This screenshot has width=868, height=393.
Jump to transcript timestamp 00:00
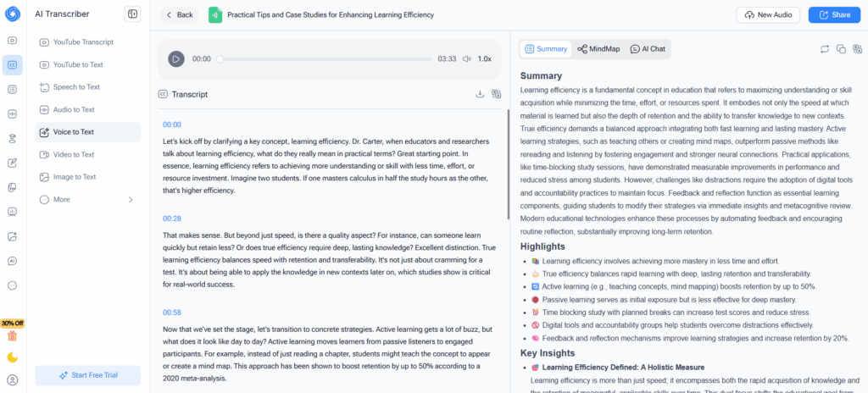pos(171,125)
